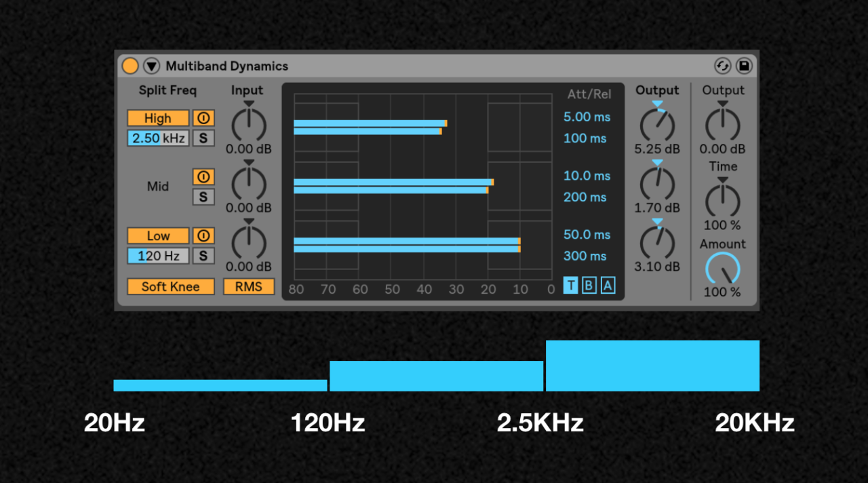868x483 pixels.
Task: Click the Hot-Swap preset icon
Action: tap(722, 66)
